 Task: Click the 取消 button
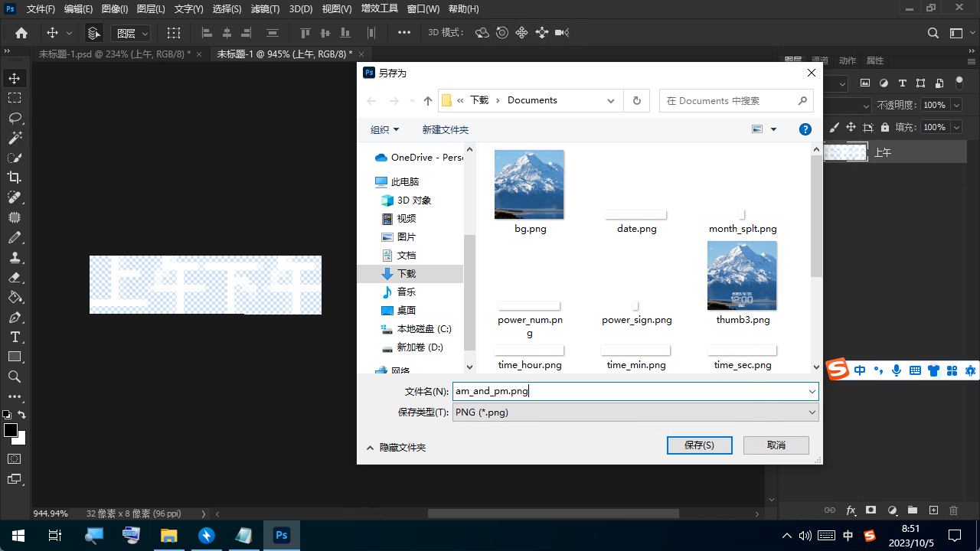coord(776,445)
